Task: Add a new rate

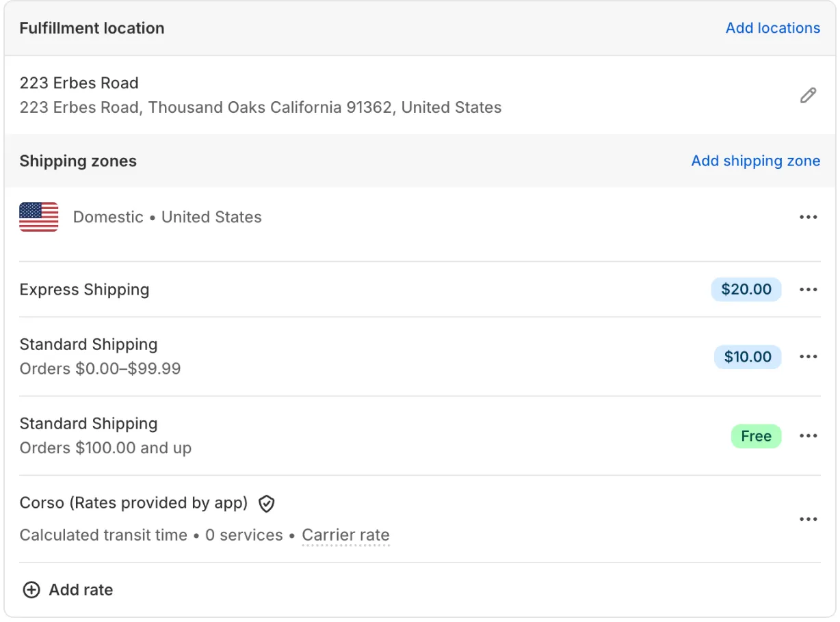Action: [68, 590]
